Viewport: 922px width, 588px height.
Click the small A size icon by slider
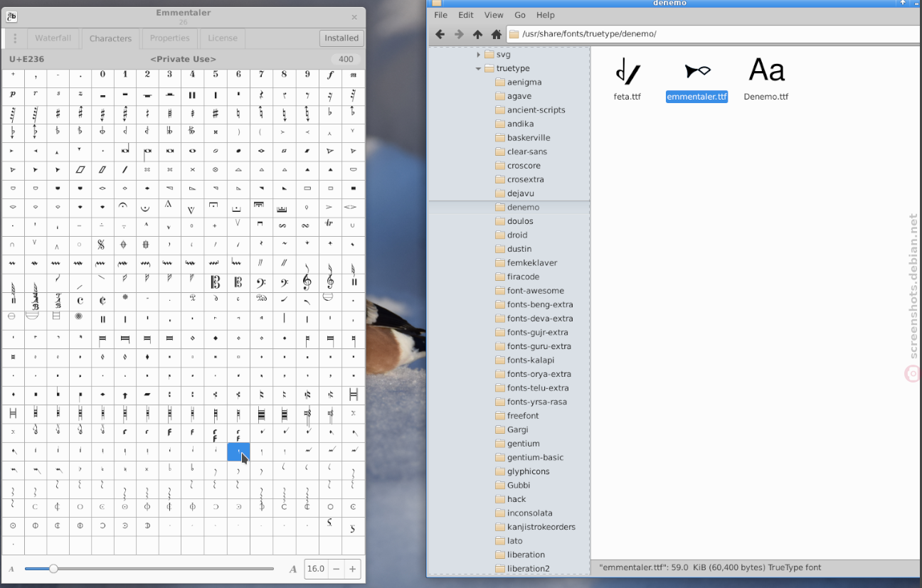11,569
